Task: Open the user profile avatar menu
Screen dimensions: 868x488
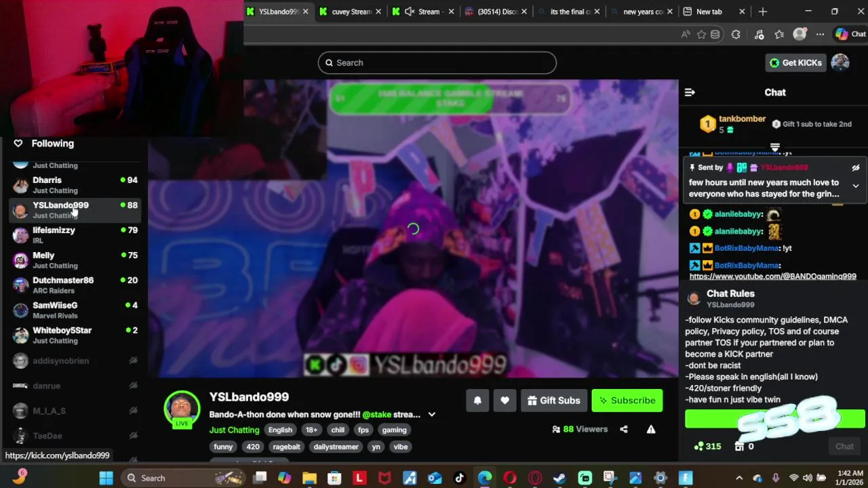Action: 840,63
